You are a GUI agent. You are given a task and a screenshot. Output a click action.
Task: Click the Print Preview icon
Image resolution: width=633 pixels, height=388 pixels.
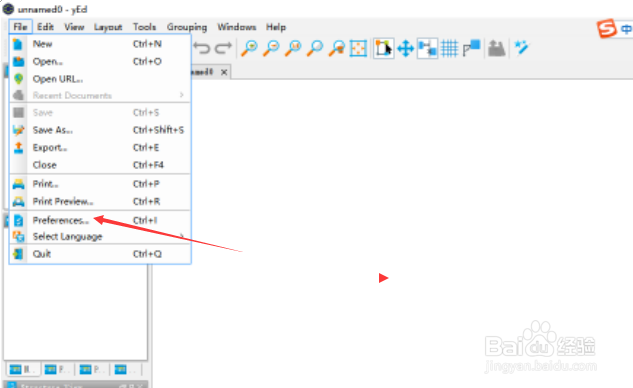(x=18, y=201)
